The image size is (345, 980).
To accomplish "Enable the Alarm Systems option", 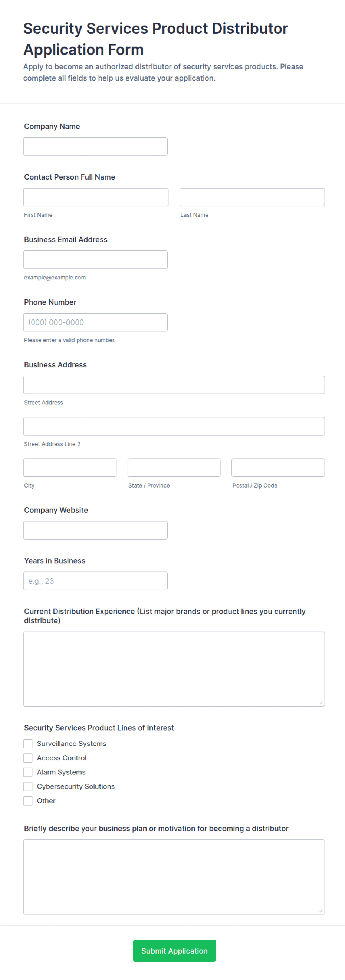I will (x=28, y=772).
